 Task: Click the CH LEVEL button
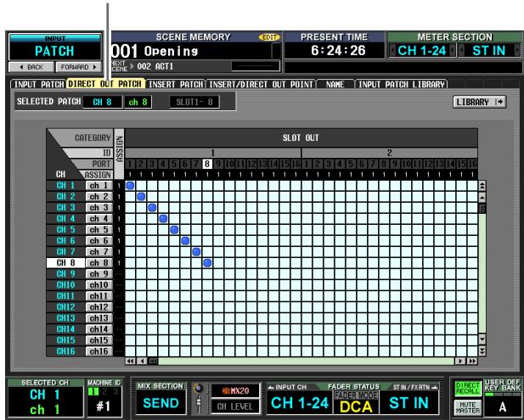click(235, 406)
